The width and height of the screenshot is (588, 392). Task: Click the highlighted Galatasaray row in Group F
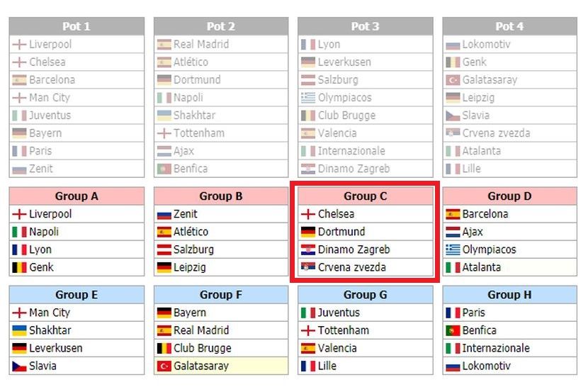click(221, 366)
